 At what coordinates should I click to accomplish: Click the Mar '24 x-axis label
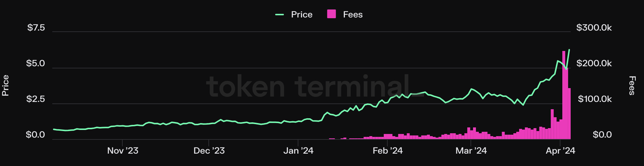pyautogui.click(x=471, y=151)
